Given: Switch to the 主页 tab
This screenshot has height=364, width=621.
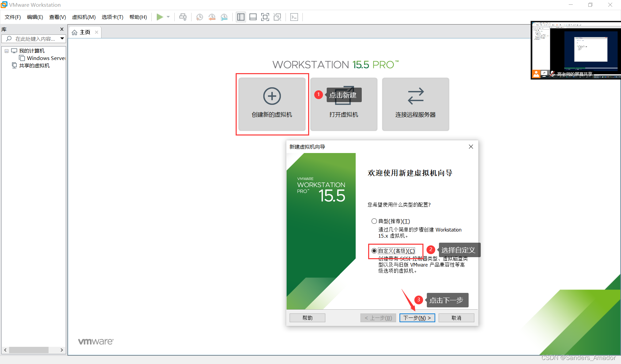Looking at the screenshot, I should (x=85, y=32).
